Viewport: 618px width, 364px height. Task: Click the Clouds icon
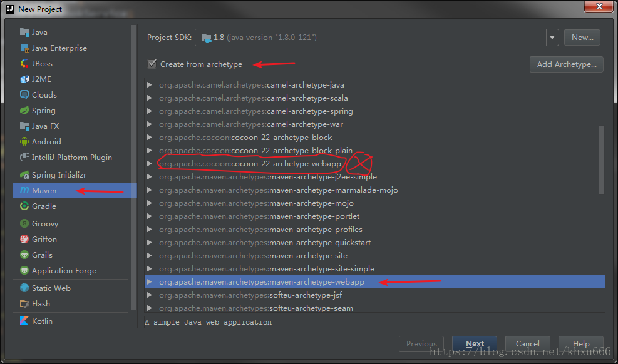click(24, 95)
